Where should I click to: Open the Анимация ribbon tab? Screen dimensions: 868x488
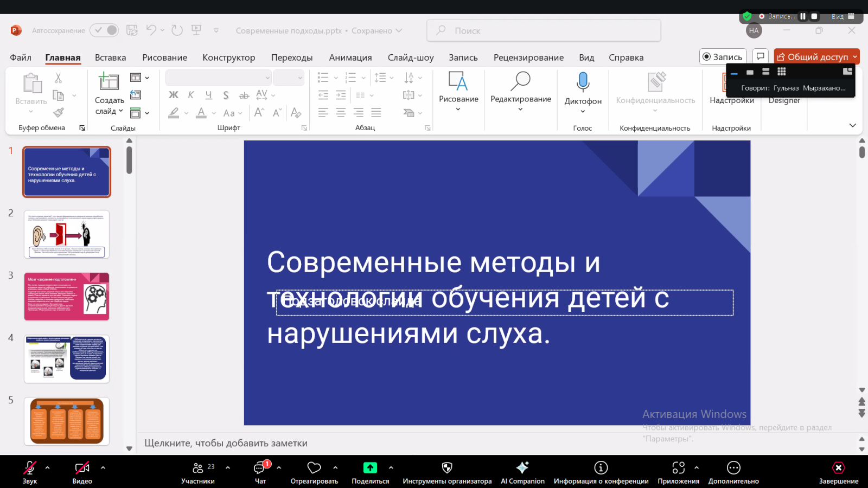[x=350, y=57]
